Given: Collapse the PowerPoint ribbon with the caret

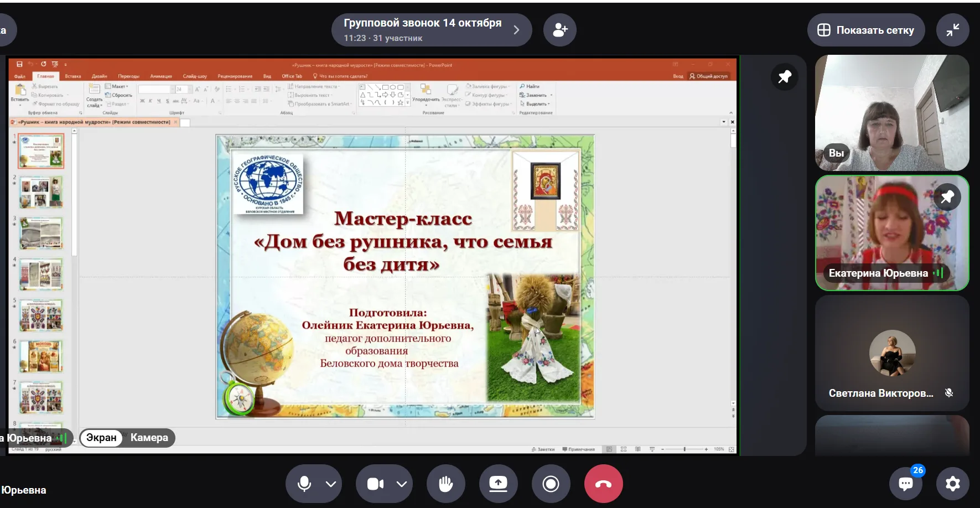Looking at the screenshot, I should 730,113.
